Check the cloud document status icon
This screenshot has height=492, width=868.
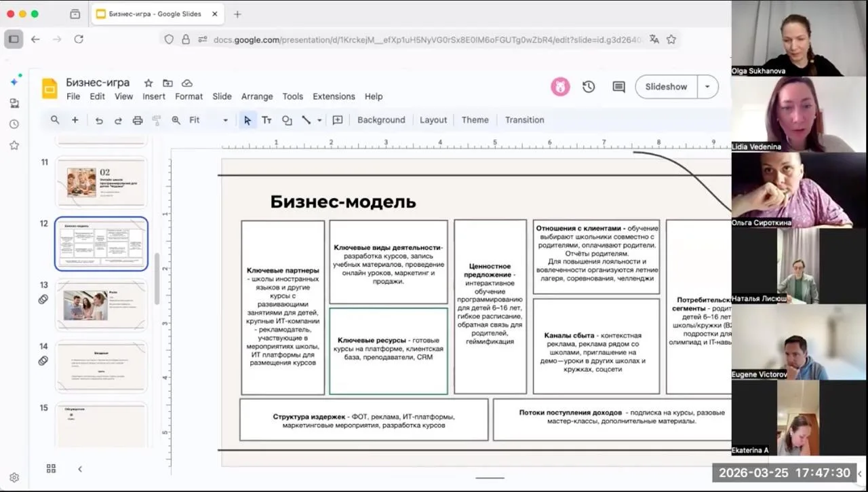187,83
